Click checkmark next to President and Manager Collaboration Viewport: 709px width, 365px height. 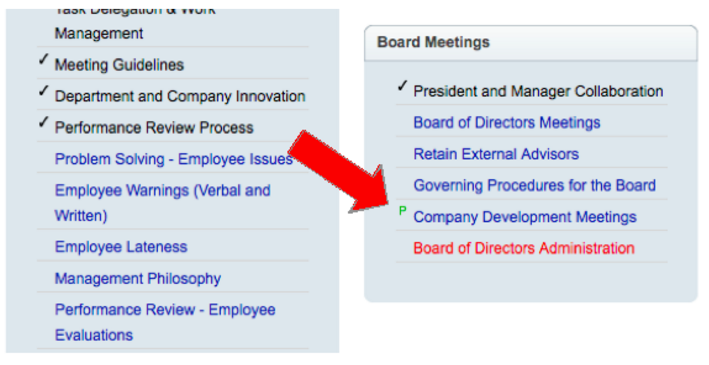coord(402,85)
